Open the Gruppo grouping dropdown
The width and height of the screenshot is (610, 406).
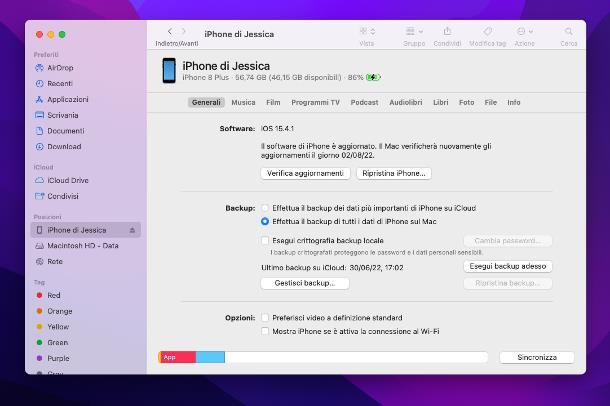click(414, 31)
